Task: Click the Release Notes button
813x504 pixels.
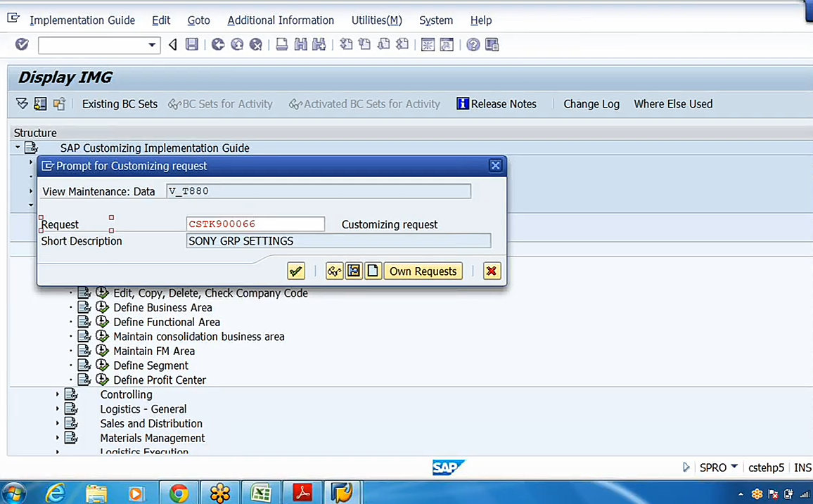Action: pos(497,103)
